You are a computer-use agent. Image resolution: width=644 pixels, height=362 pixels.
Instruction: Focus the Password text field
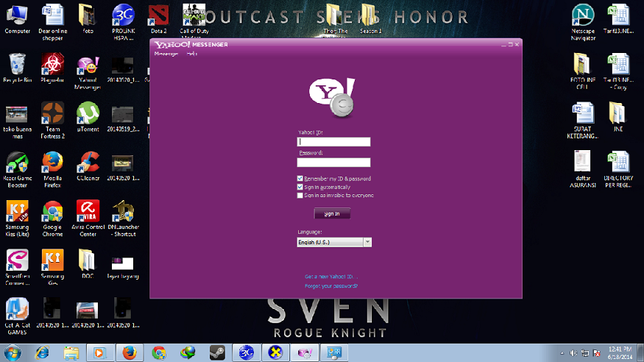coord(333,162)
